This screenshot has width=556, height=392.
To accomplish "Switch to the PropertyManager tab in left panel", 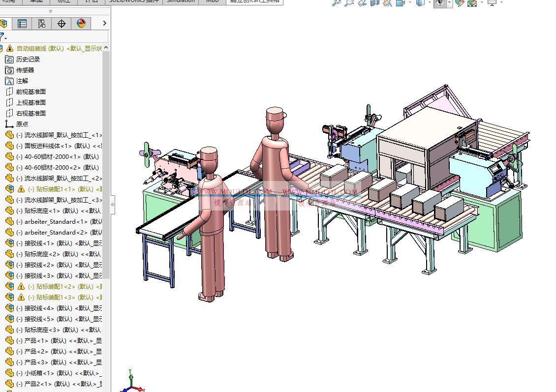I will 22,23.
